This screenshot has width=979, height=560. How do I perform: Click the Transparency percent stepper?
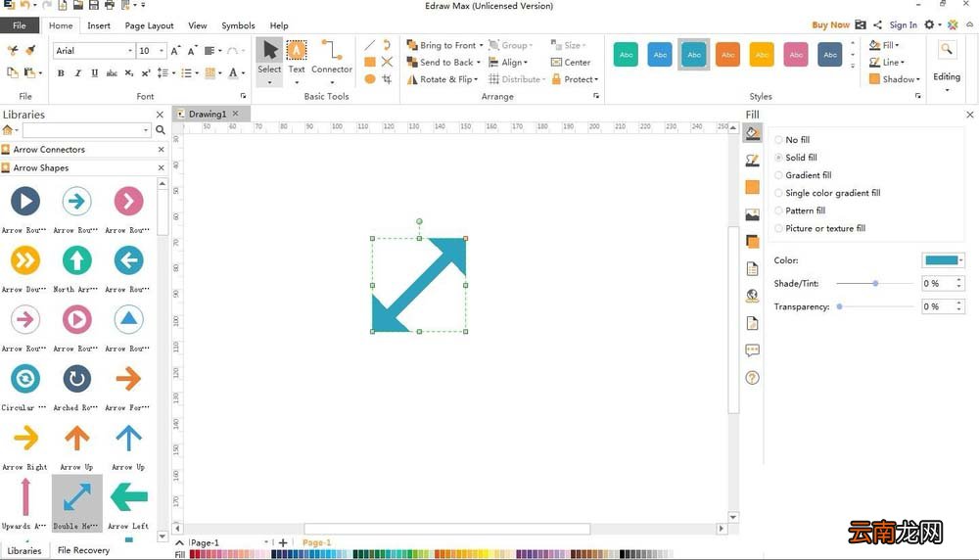click(959, 306)
